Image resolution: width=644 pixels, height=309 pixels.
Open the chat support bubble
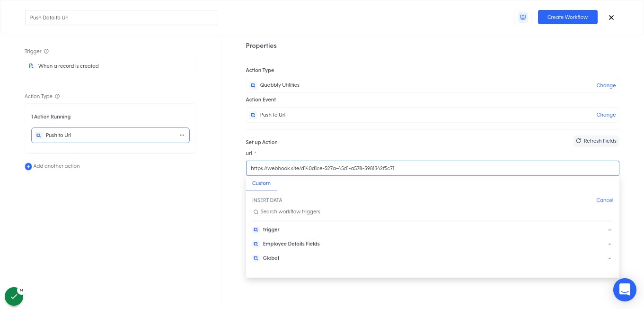(x=625, y=290)
